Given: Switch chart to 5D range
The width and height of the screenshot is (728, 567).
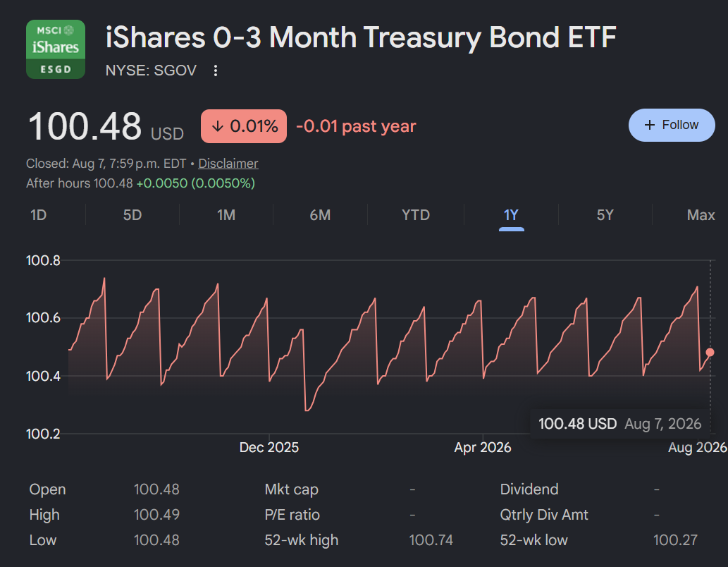Looking at the screenshot, I should tap(132, 215).
